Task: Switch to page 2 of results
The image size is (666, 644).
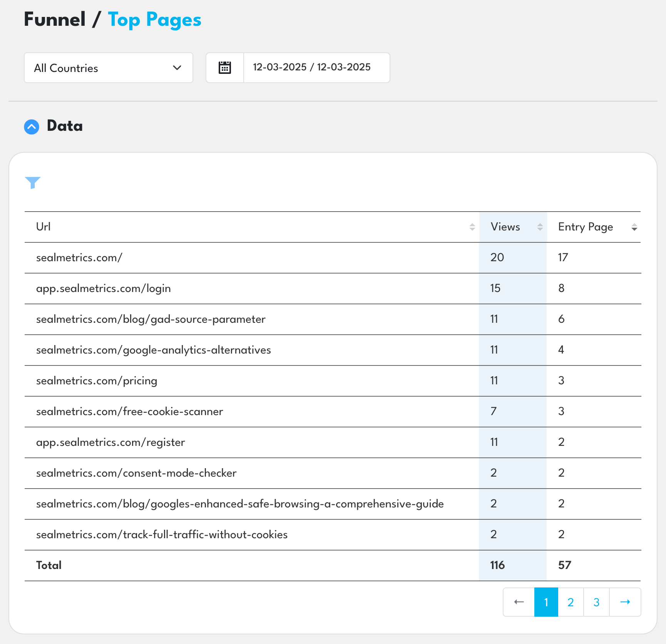Action: pyautogui.click(x=571, y=602)
